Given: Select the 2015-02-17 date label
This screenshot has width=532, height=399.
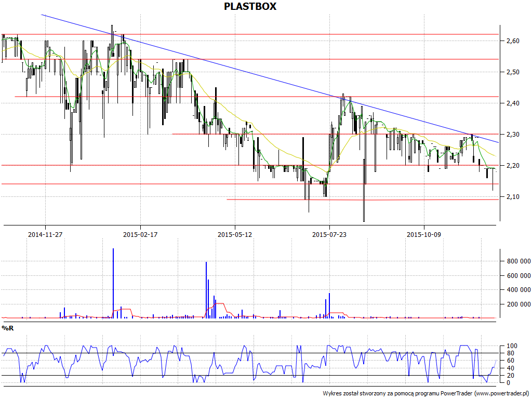Looking at the screenshot, I should (140, 234).
